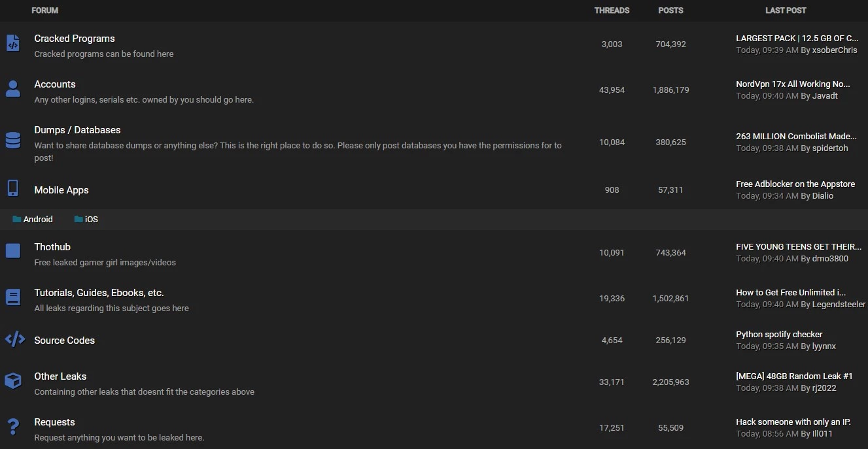The image size is (868, 449).
Task: View user xsoberChris profile
Action: (835, 50)
